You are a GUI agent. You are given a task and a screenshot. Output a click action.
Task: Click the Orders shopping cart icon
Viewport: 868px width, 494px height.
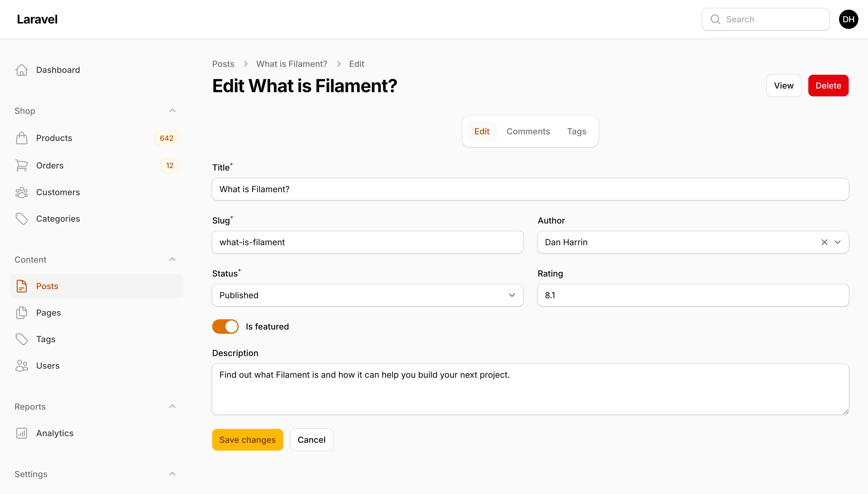22,166
